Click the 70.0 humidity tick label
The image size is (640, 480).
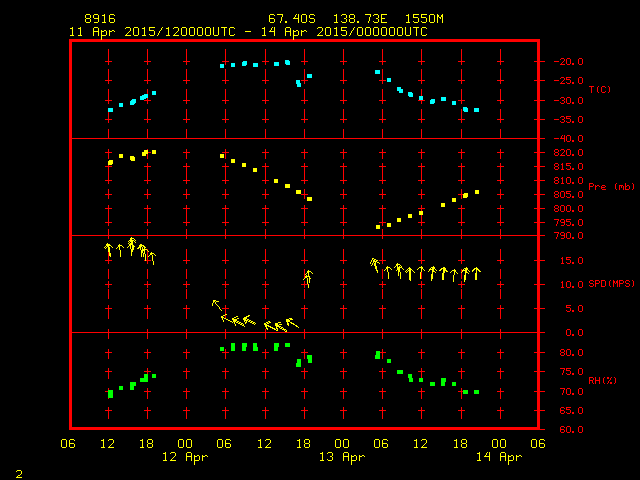point(571,391)
